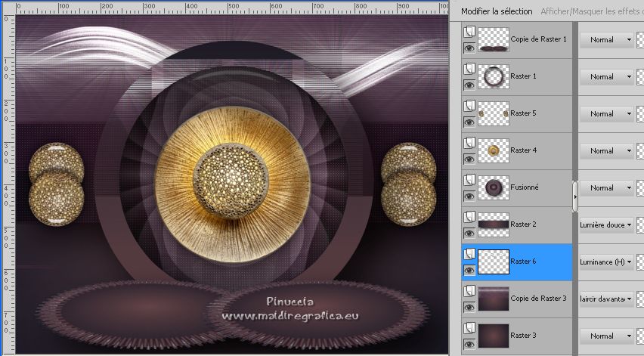Click the Fusionné layer type icon
Image resolution: width=644 pixels, height=356 pixels.
[x=469, y=180]
